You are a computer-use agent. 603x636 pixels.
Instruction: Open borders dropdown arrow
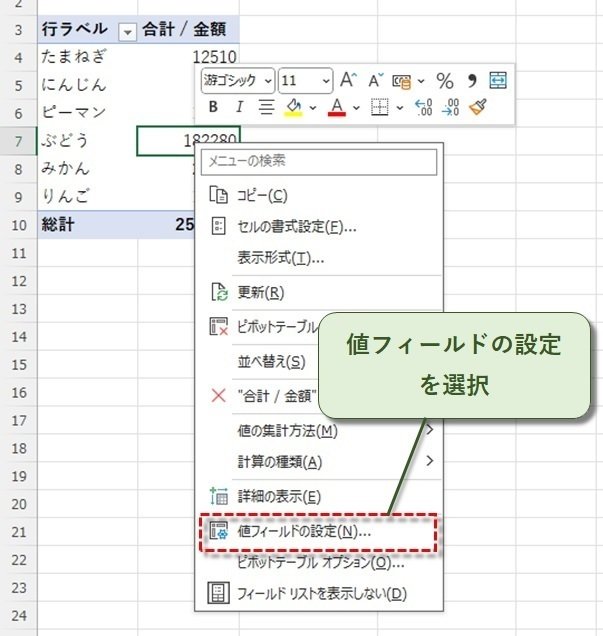pyautogui.click(x=399, y=108)
